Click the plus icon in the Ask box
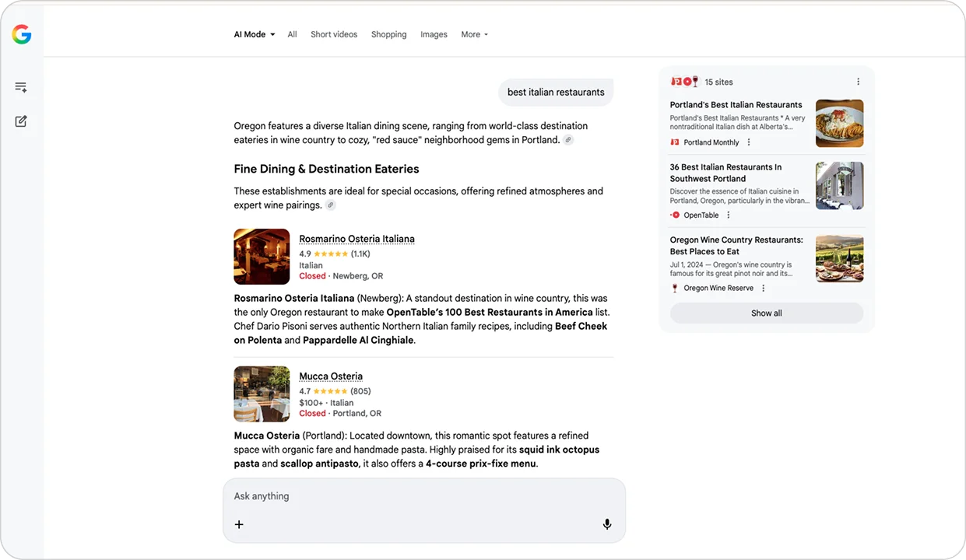The image size is (966, 560). 239,524
